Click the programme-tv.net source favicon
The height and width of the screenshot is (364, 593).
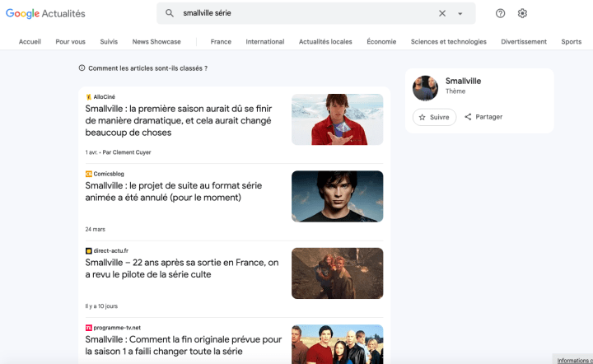(89, 328)
